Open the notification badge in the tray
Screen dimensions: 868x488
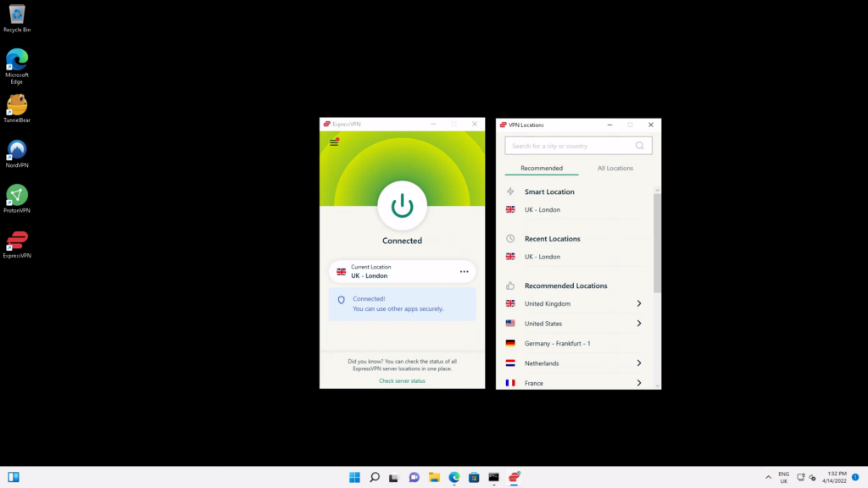855,477
